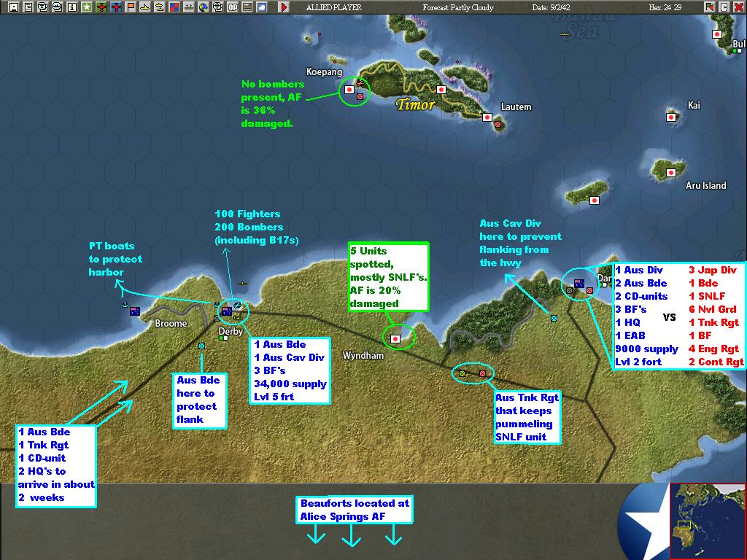Select the Japanese flag at Wyndham
This screenshot has height=560, width=747.
point(395,339)
